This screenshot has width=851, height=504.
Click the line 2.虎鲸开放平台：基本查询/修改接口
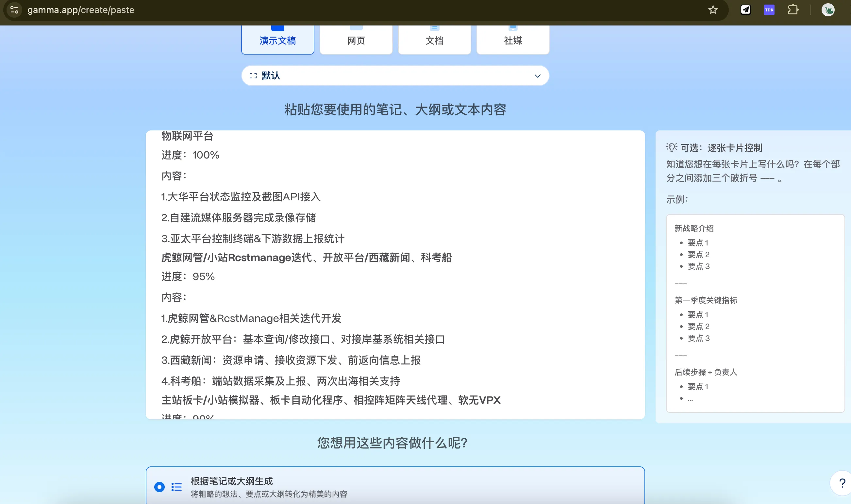[245, 339]
